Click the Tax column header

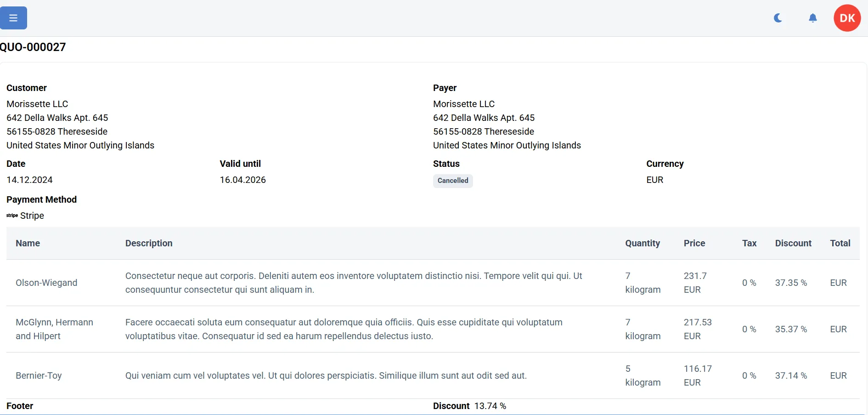tap(749, 243)
